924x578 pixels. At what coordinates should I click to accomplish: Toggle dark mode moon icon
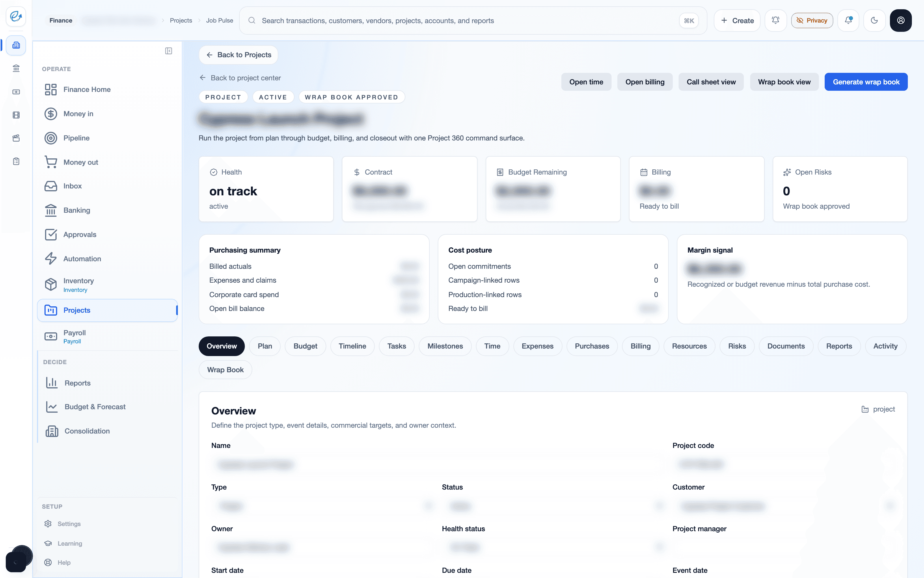[x=874, y=20]
